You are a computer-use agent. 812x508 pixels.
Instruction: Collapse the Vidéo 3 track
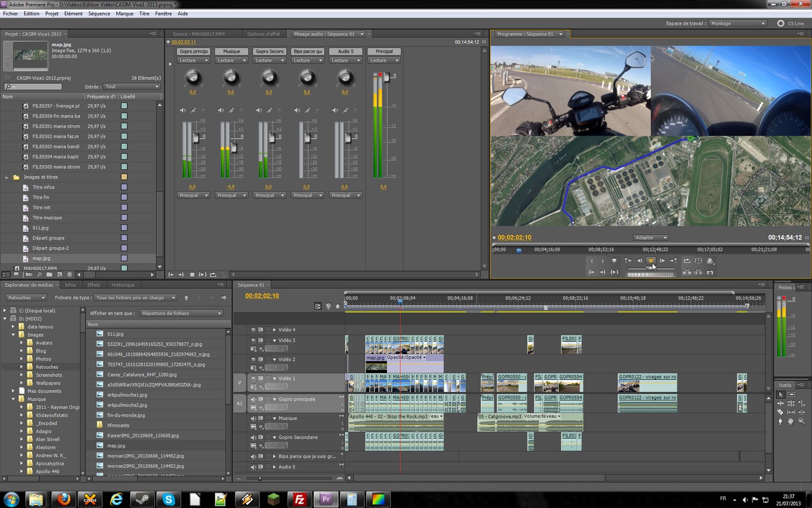click(x=274, y=340)
